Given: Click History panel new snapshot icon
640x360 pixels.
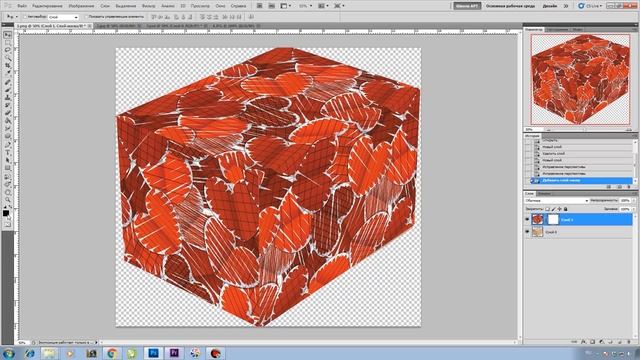Looking at the screenshot, I should click(620, 187).
